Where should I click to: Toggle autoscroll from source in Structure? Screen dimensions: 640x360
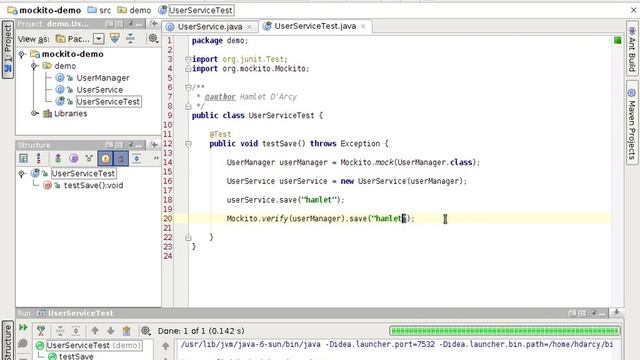coord(136,158)
